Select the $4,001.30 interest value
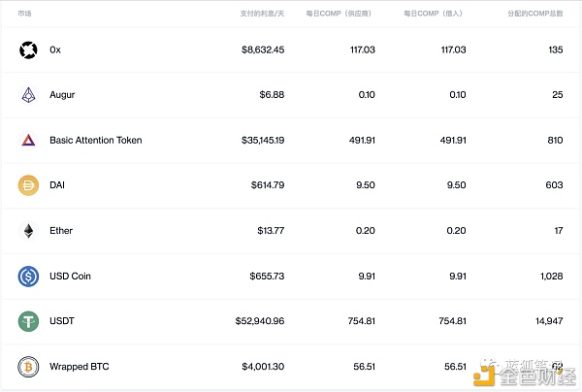582x392 pixels. 263,367
